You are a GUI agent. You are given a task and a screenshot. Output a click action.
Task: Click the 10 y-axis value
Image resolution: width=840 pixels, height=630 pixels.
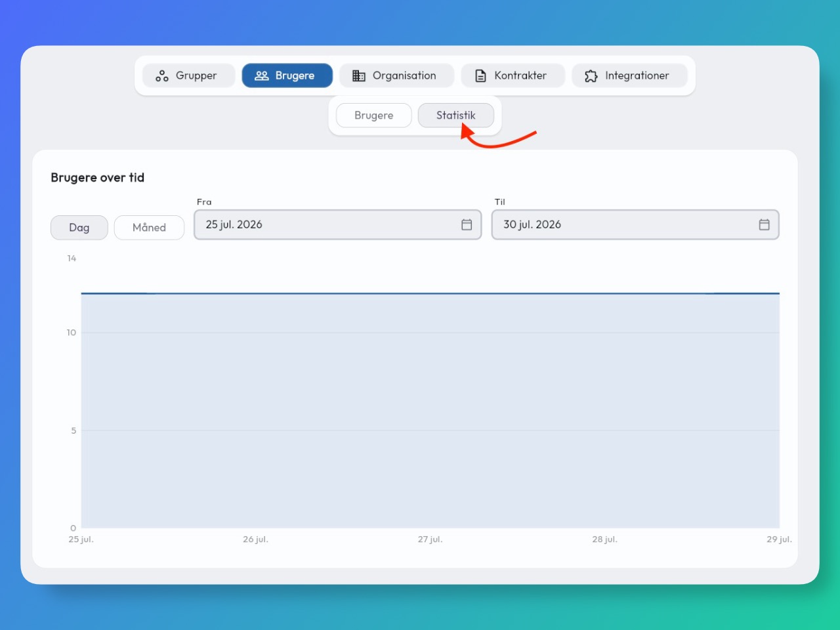click(x=71, y=333)
